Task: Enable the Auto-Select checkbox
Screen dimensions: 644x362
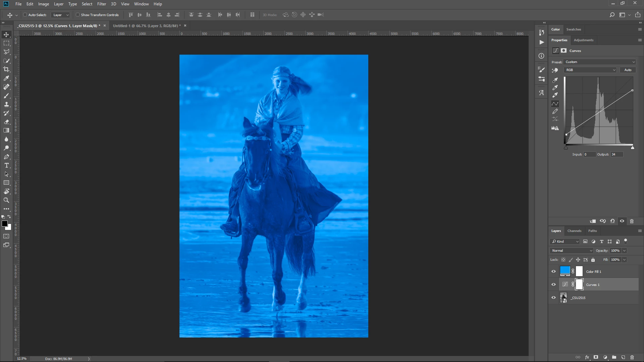Action: click(25, 15)
